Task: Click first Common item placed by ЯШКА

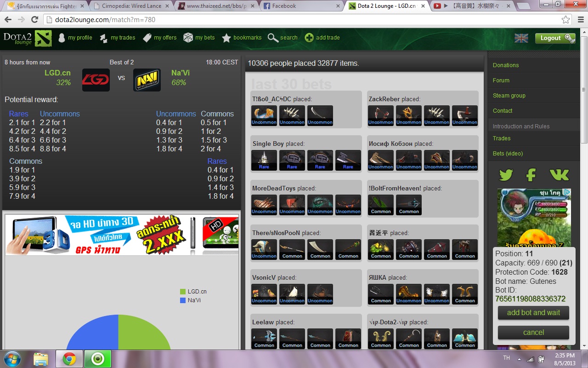Action: coord(381,294)
